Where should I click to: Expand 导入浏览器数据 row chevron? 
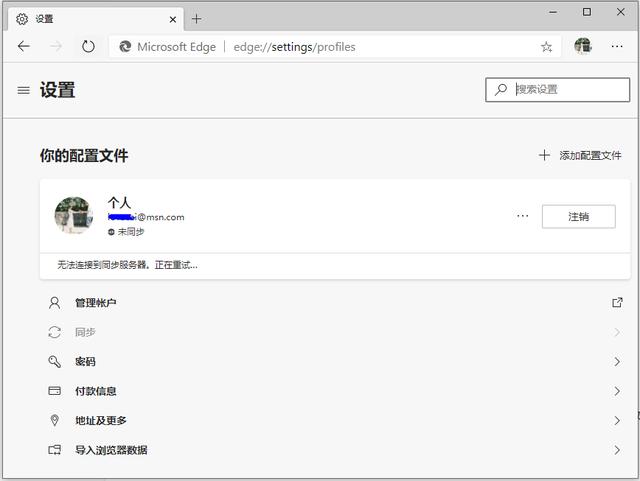click(617, 450)
